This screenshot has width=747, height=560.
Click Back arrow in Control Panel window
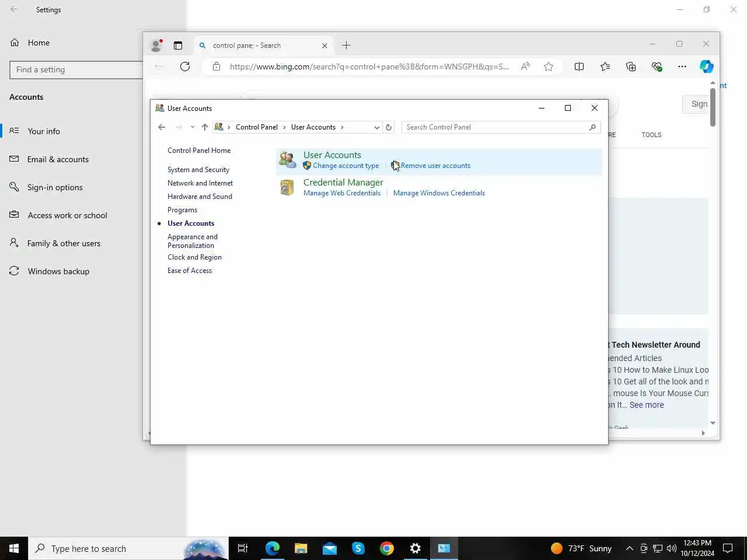tap(162, 127)
